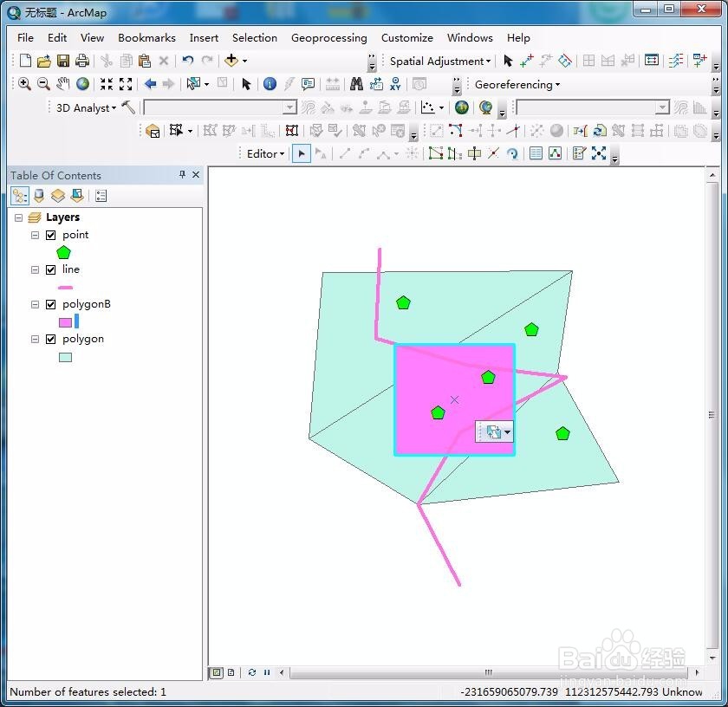Open the Spatial Adjustment dropdown menu
The height and width of the screenshot is (707, 728).
click(440, 62)
